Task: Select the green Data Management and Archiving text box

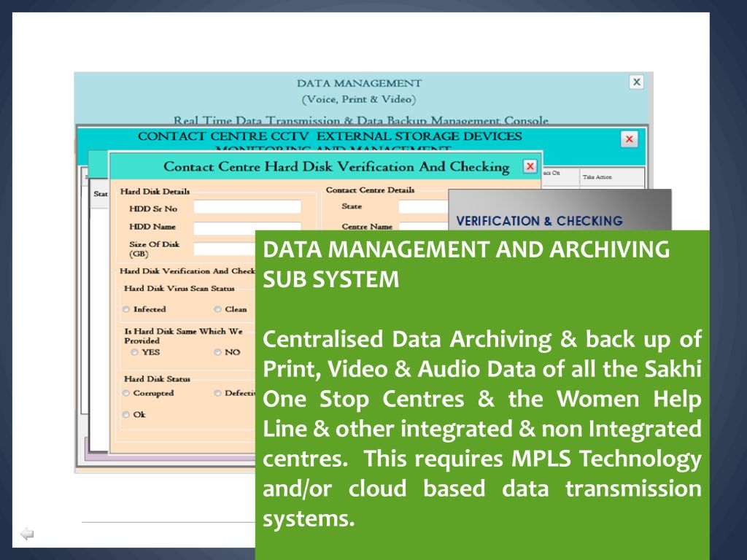Action: [481, 394]
